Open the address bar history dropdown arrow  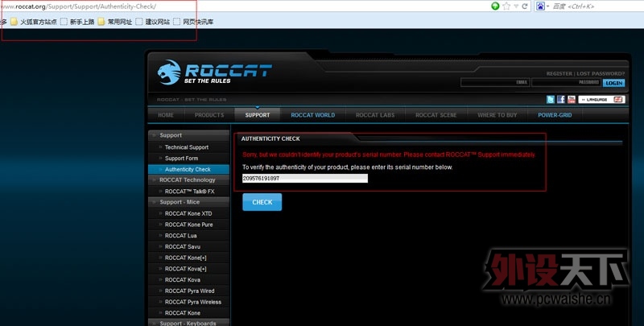516,6
